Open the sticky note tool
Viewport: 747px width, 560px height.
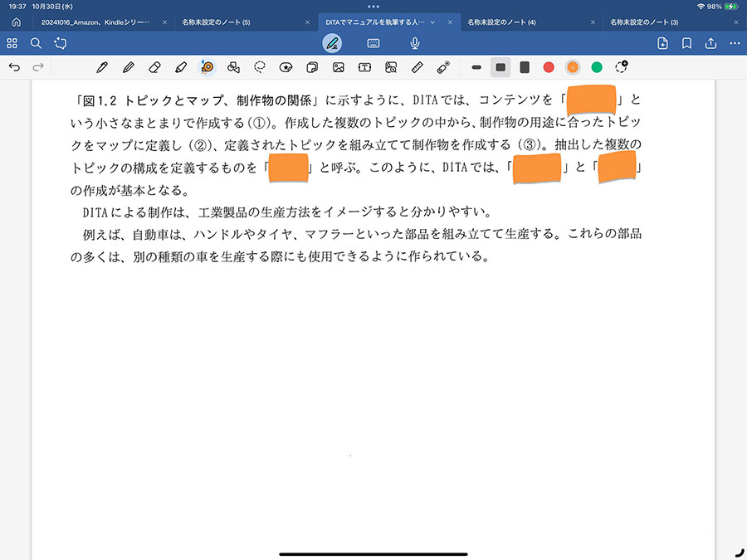coord(312,67)
